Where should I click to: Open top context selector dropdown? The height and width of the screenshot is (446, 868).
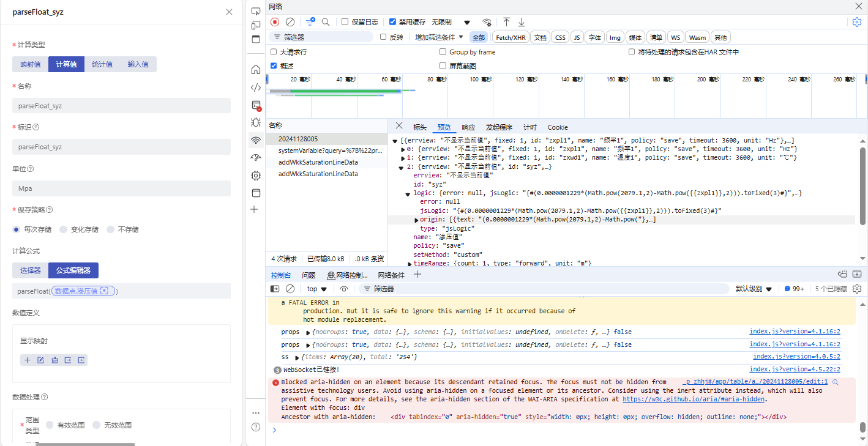(x=317, y=289)
